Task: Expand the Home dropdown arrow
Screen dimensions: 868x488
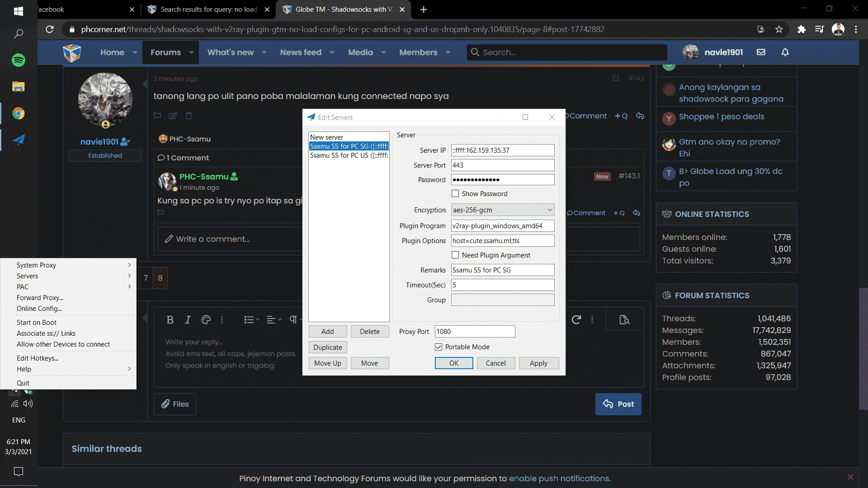Action: click(x=135, y=52)
